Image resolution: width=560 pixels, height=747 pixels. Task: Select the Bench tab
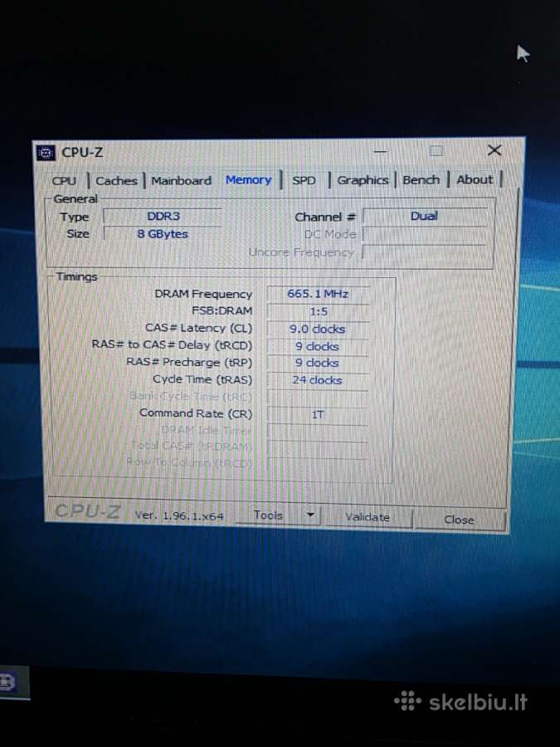(x=421, y=180)
